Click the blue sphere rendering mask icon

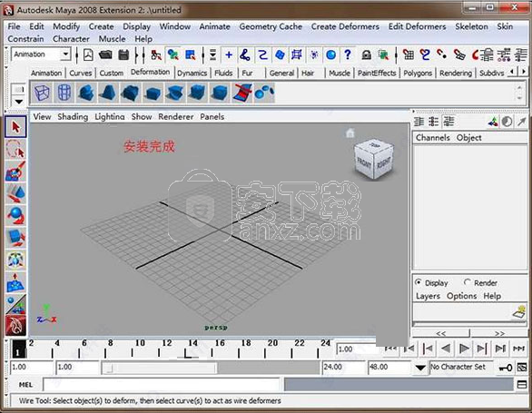click(330, 54)
